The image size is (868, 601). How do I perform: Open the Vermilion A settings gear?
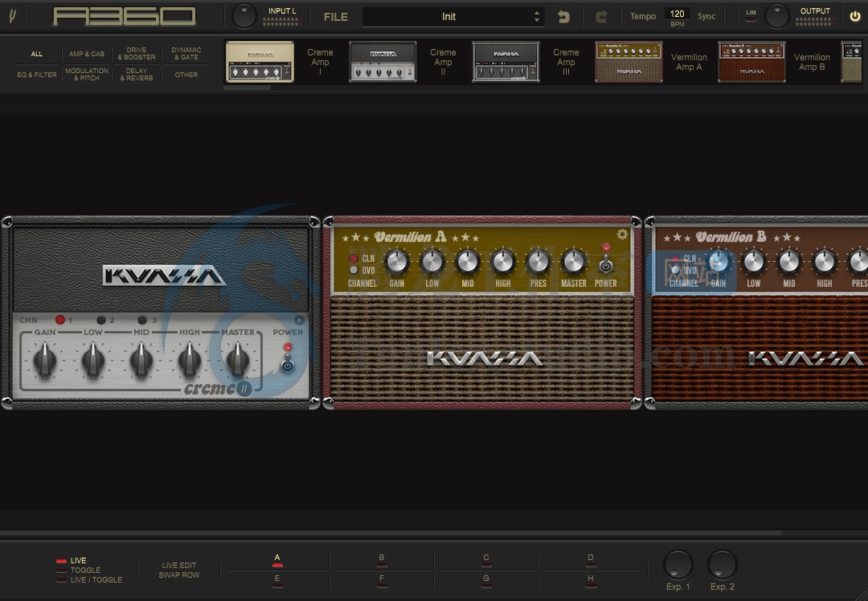click(x=622, y=234)
